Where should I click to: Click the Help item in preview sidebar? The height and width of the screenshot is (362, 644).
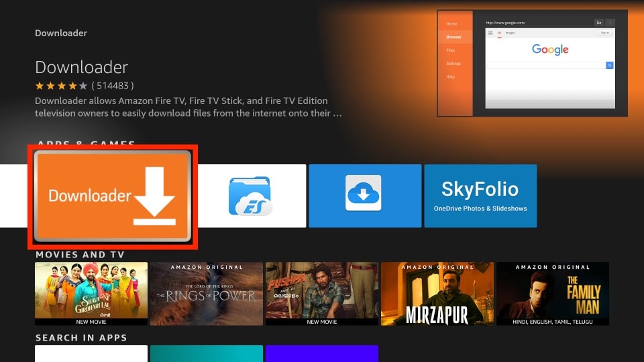point(451,76)
